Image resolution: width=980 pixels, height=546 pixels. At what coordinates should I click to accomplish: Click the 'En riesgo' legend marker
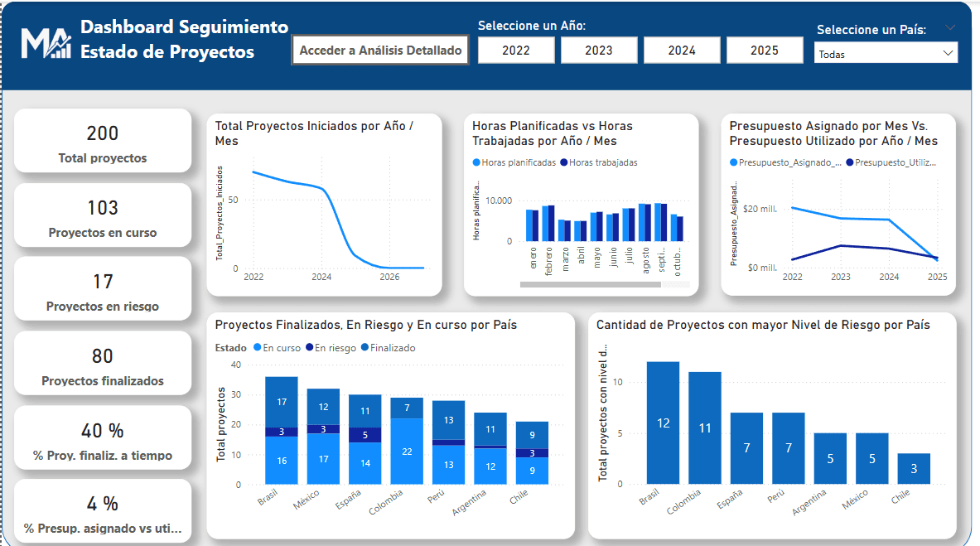pyautogui.click(x=309, y=348)
